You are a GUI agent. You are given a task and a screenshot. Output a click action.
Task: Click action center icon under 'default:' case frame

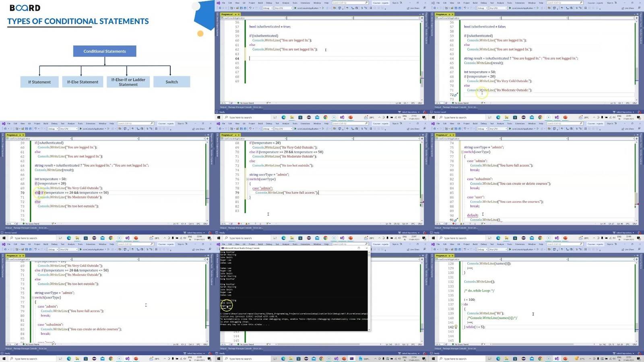[x=638, y=238]
